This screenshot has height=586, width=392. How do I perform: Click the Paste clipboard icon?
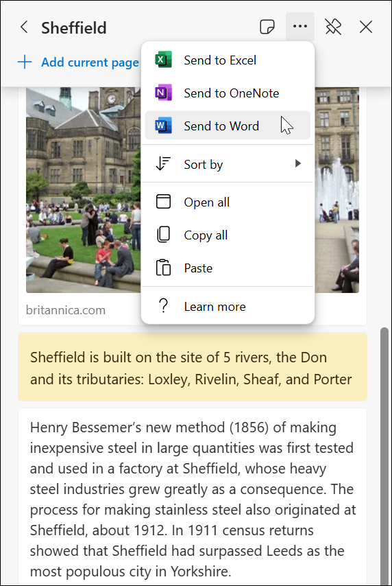click(163, 268)
